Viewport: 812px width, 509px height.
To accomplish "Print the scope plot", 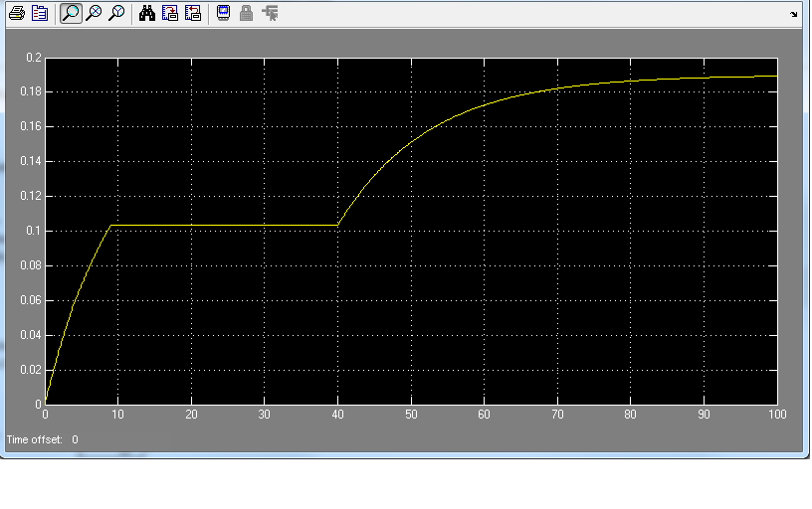I will [16, 14].
